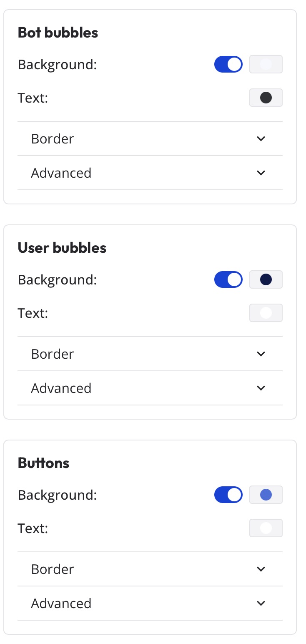Click chevron beside Buttons Advanced row
The image size is (306, 644).
(261, 604)
